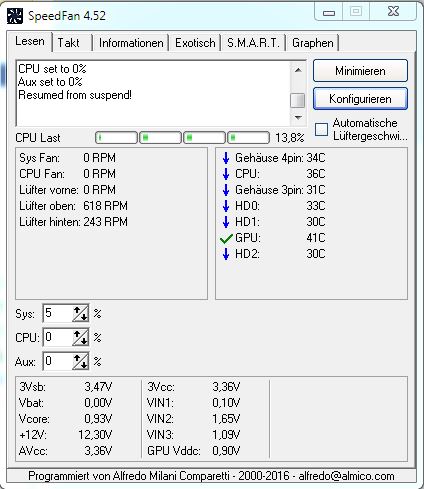Click the Sys percentage input field
This screenshot has width=424, height=489.
58,313
